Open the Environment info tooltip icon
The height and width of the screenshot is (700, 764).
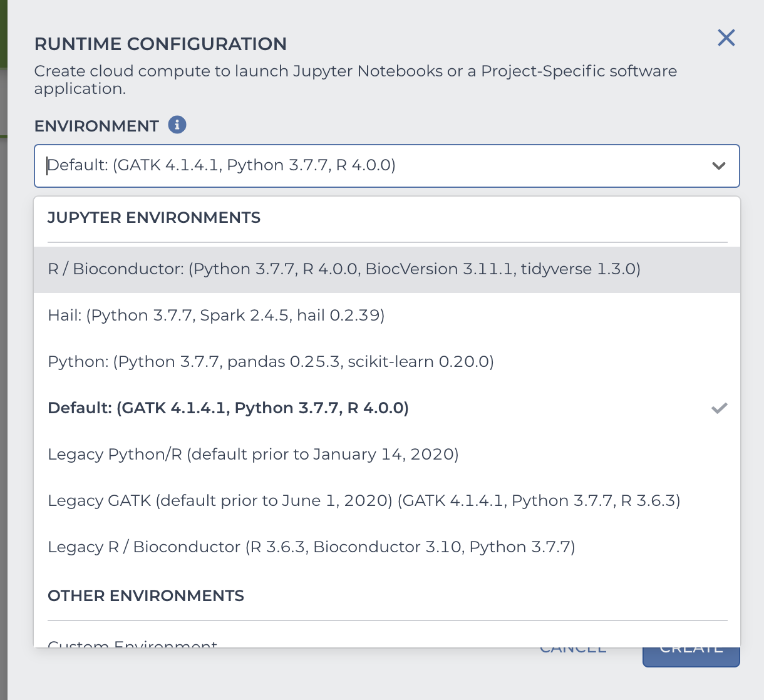[177, 125]
